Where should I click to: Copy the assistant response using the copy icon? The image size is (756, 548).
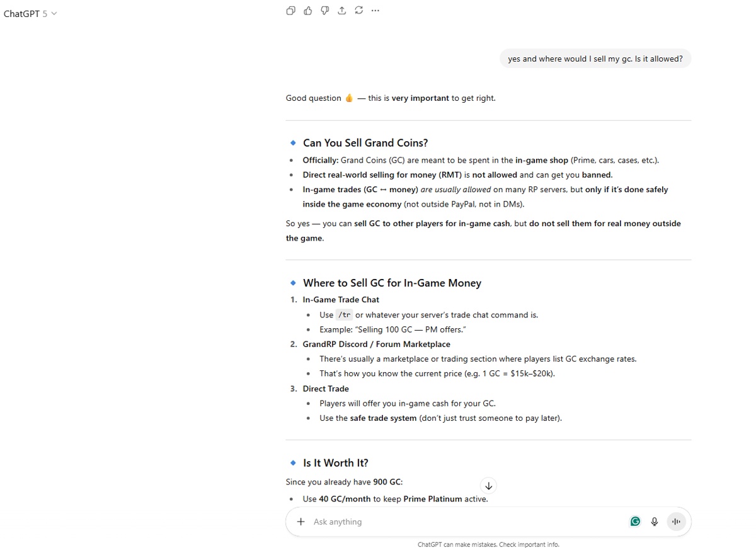[x=290, y=10]
